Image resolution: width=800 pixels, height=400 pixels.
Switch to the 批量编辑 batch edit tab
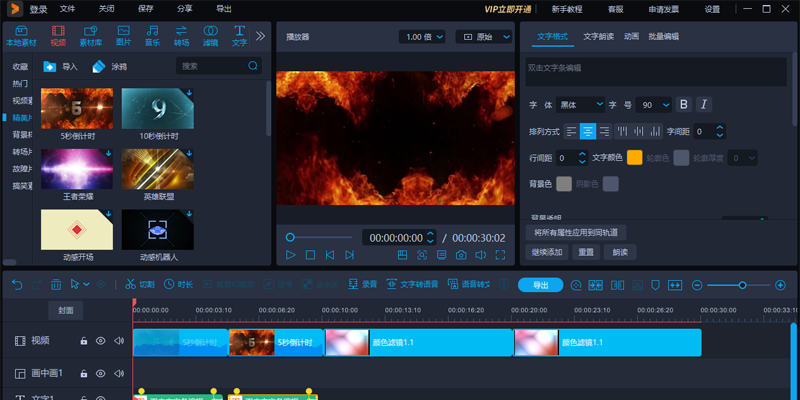(663, 36)
